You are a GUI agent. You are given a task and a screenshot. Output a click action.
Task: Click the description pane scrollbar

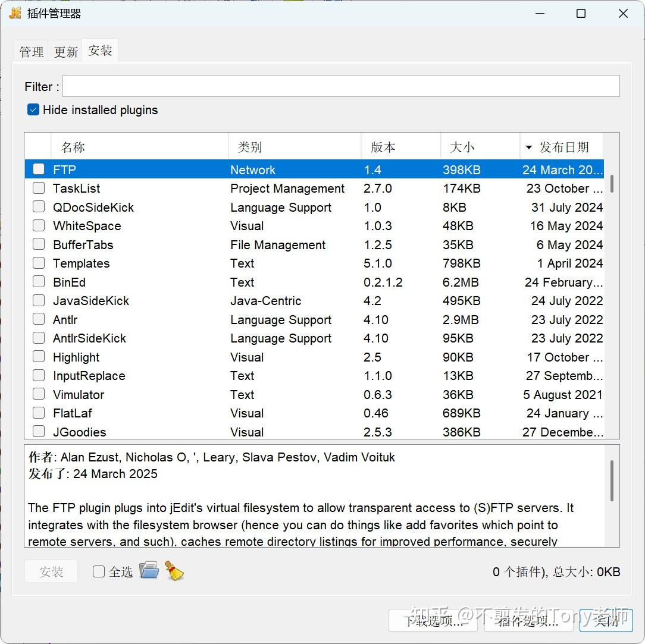tap(612, 480)
